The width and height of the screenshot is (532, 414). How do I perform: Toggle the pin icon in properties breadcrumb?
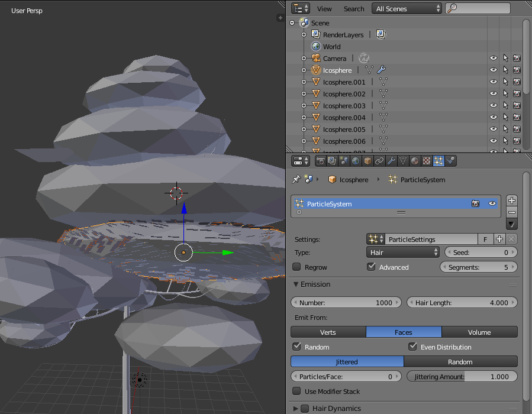(296, 179)
